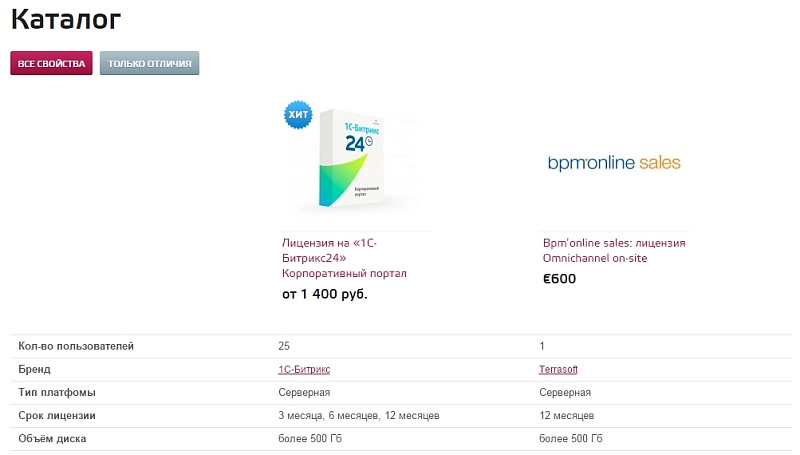Follow the Terrasoft brand link
This screenshot has width=800, height=455.
click(x=559, y=369)
